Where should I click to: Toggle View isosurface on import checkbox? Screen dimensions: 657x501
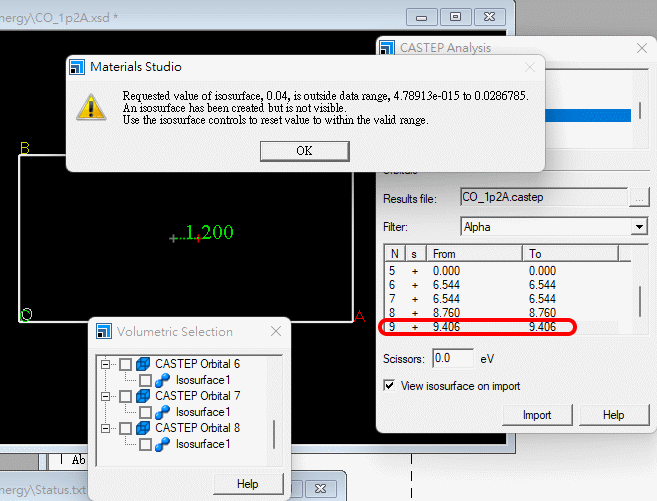[x=390, y=386]
